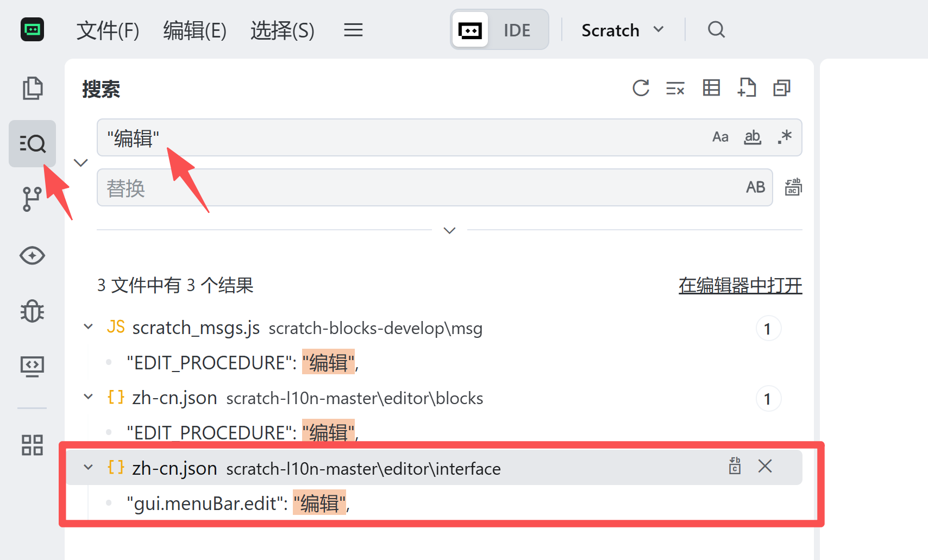Open the hamburger overflow menu

click(353, 30)
